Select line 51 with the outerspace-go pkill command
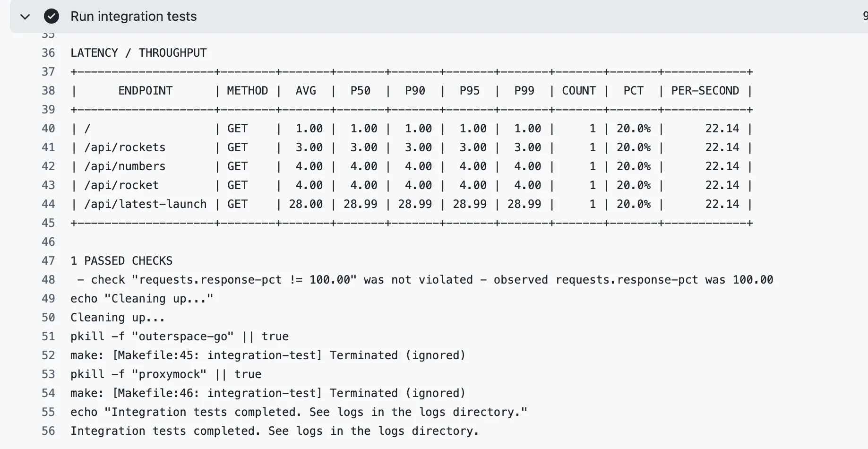The image size is (868, 449). point(48,336)
